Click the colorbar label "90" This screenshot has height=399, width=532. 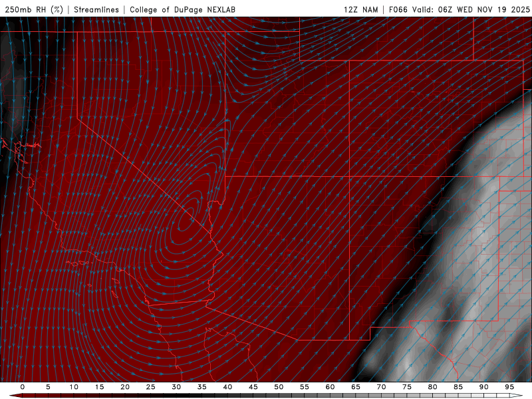coord(483,387)
